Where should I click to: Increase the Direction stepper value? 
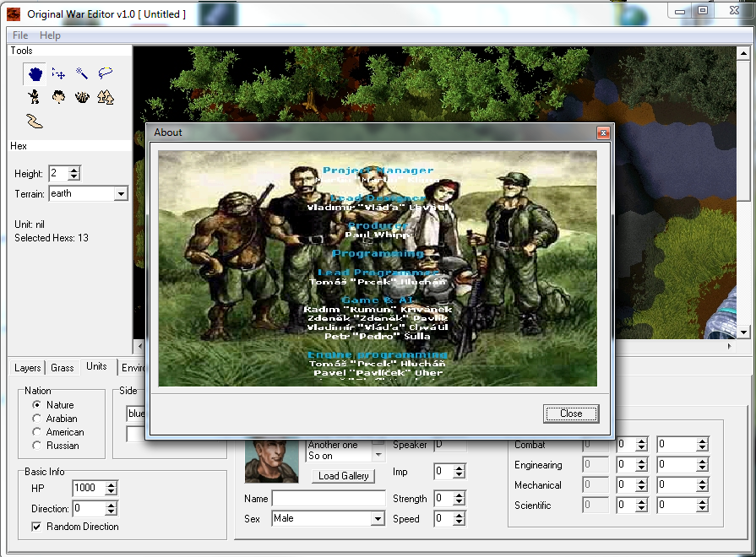(111, 505)
